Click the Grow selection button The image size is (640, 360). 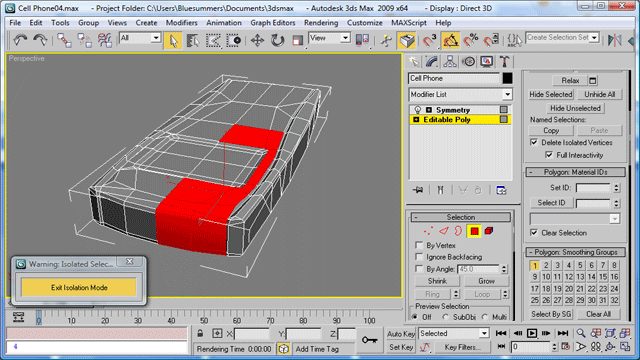[486, 281]
